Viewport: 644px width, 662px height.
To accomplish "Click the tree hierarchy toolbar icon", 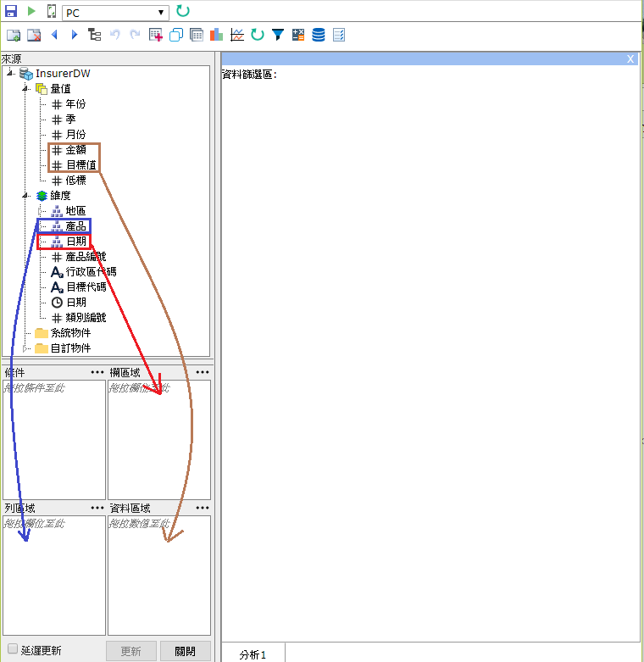I will point(94,35).
